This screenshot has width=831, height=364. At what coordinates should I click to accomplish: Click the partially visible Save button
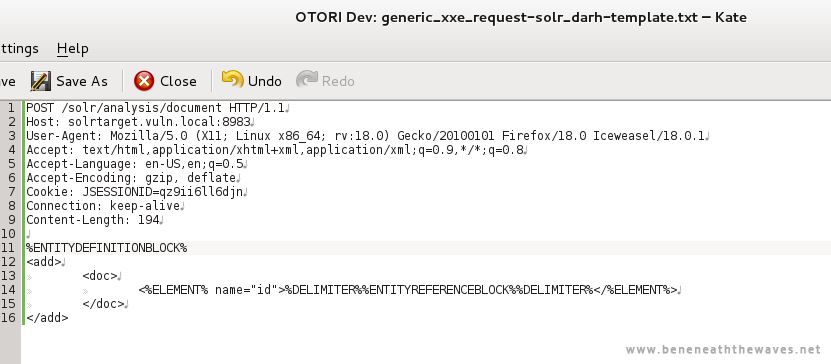click(7, 82)
